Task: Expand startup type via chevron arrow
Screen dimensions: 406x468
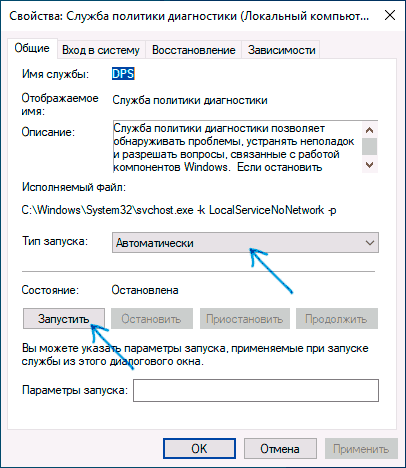Action: tap(370, 243)
